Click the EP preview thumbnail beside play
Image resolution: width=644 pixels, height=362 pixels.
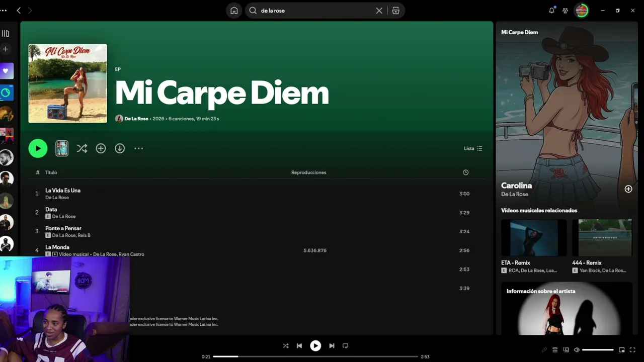pos(62,148)
